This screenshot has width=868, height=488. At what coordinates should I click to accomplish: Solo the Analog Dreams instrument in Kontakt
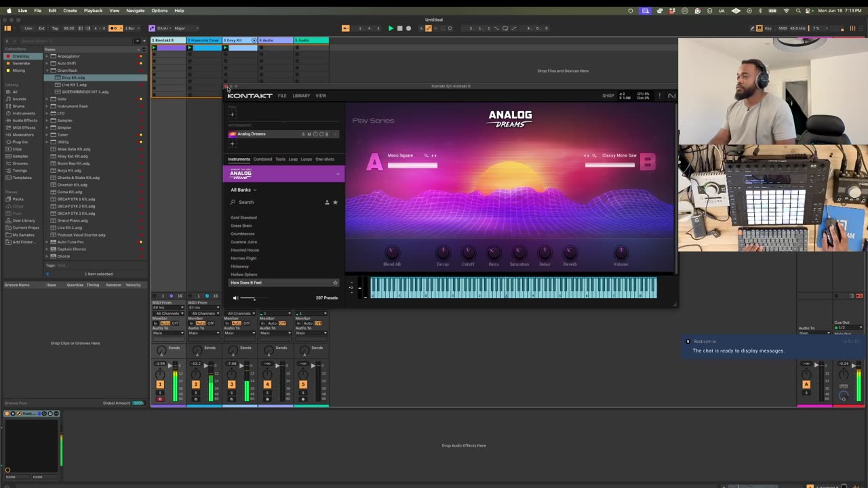click(x=303, y=134)
